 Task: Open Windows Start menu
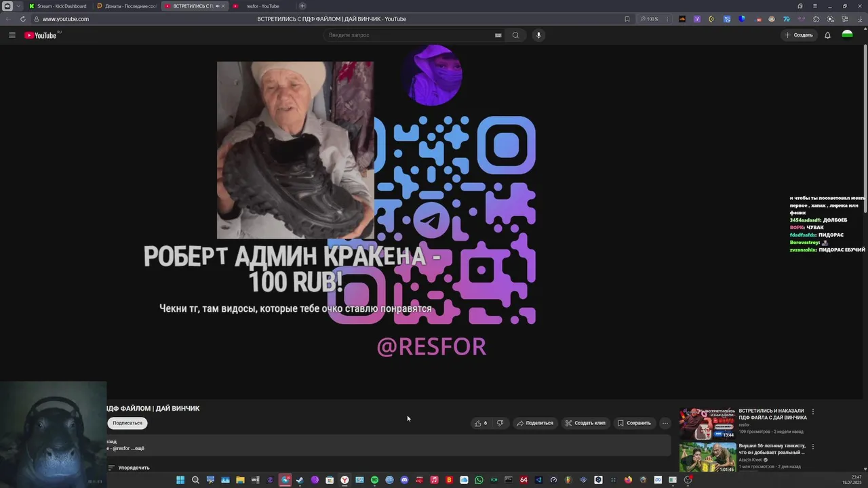click(180, 480)
